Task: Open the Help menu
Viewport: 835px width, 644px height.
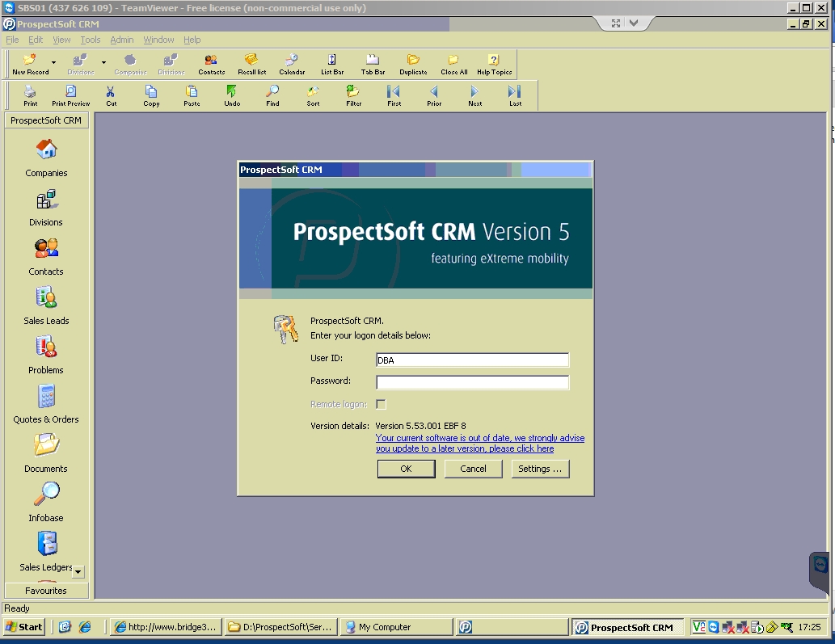Action: pyautogui.click(x=192, y=40)
